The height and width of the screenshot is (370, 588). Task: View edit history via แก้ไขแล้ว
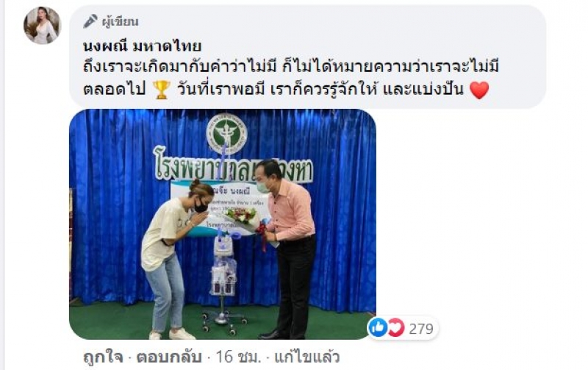click(x=306, y=357)
